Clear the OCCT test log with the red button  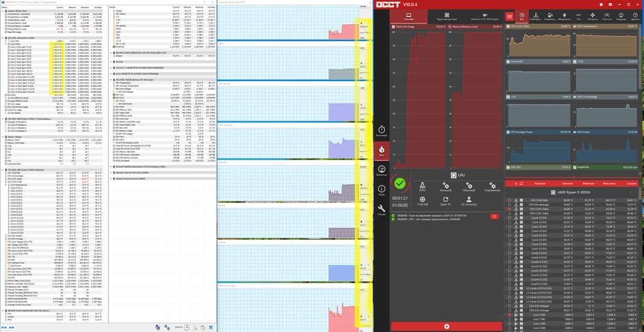pos(494,217)
